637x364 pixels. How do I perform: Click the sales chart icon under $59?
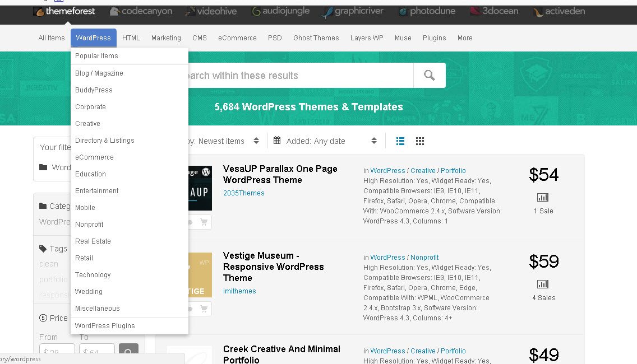pyautogui.click(x=543, y=284)
